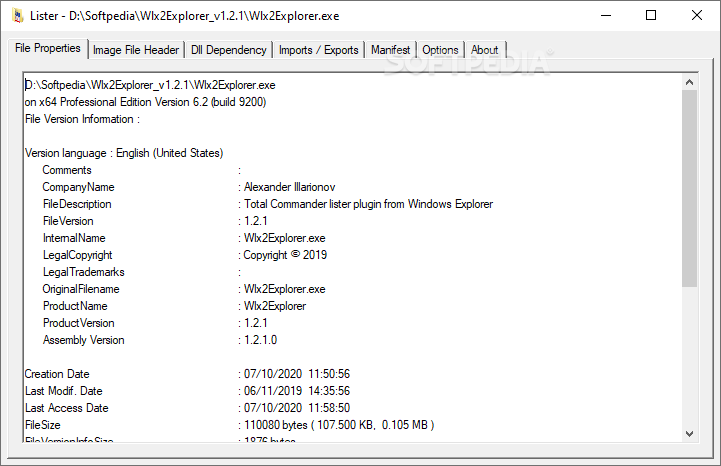Click the 'Copyright © 2019' value
The width and height of the screenshot is (721, 466).
(x=285, y=255)
